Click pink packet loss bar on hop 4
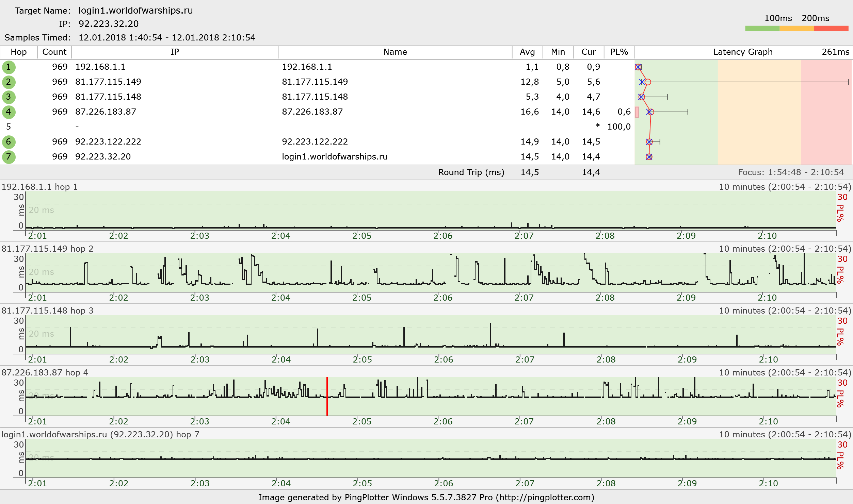The image size is (853, 504). [x=637, y=112]
